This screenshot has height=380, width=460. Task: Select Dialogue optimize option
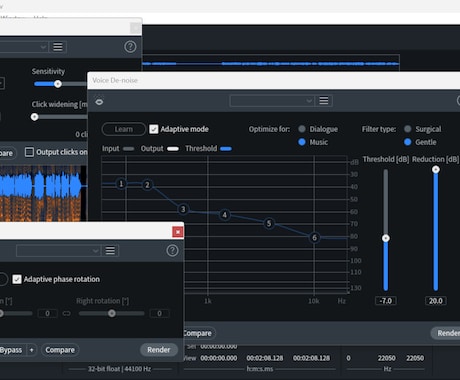[x=302, y=129]
